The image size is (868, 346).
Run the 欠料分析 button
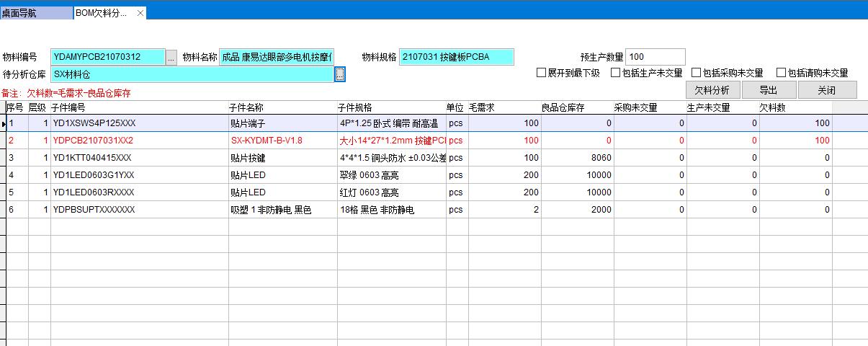click(x=712, y=90)
